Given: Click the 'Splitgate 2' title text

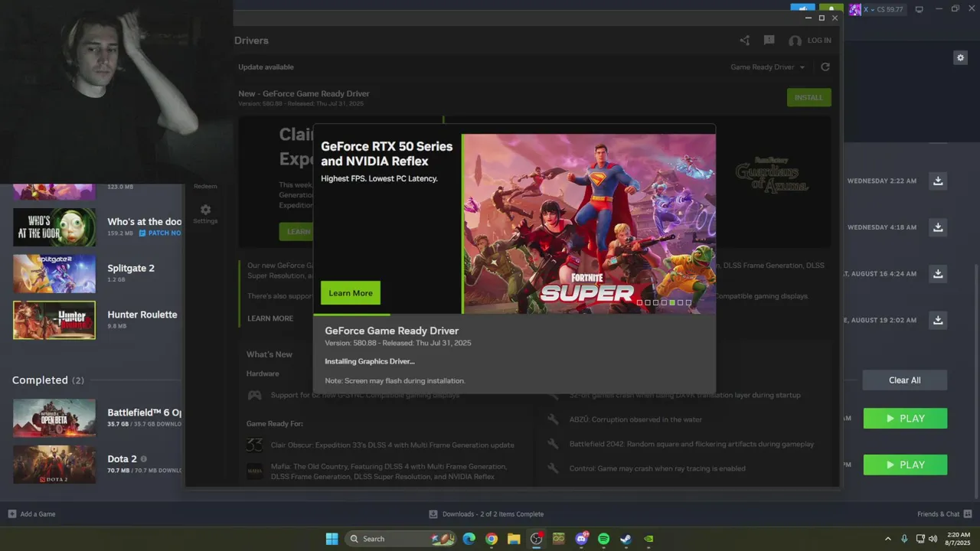Looking at the screenshot, I should 131,269.
